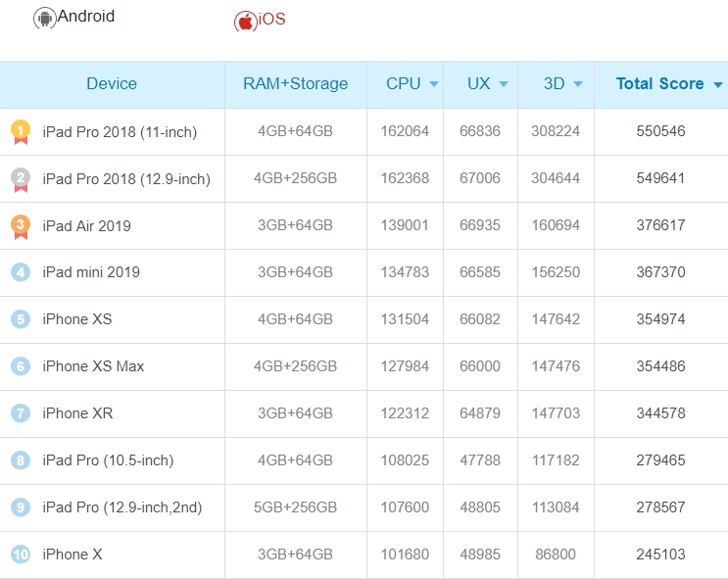Click total score 278567
The height and width of the screenshot is (579, 728).
(x=660, y=507)
